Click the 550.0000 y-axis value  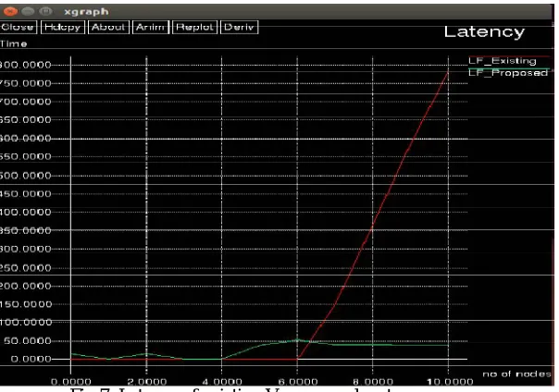(26, 156)
